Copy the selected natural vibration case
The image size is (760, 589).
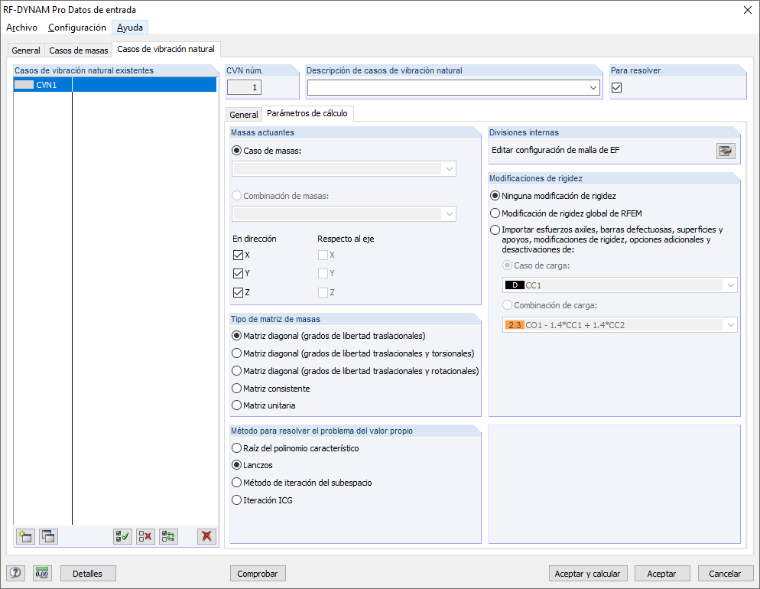[48, 537]
